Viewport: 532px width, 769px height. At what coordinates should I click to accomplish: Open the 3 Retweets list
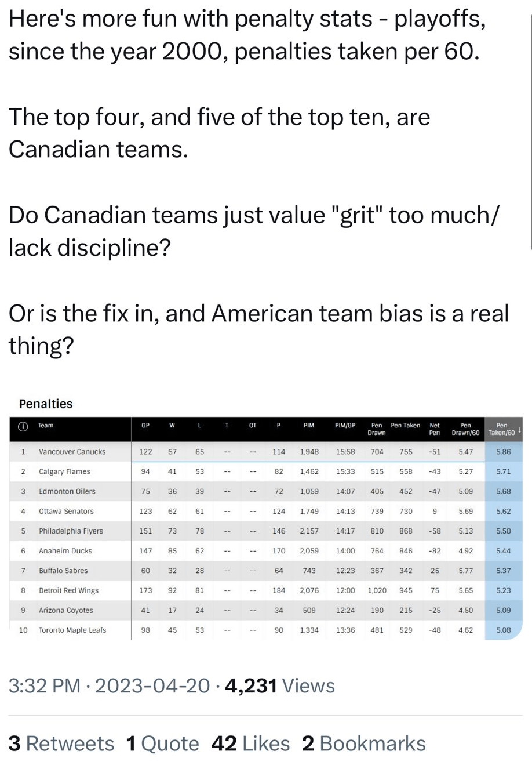pos(61,743)
